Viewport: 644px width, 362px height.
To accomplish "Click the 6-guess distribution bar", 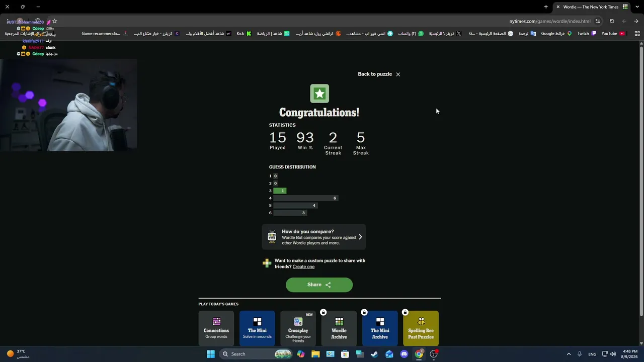I will [290, 213].
